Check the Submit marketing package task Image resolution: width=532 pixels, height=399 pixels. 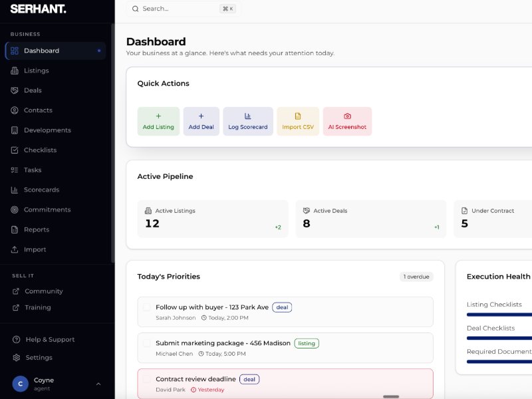(147, 343)
